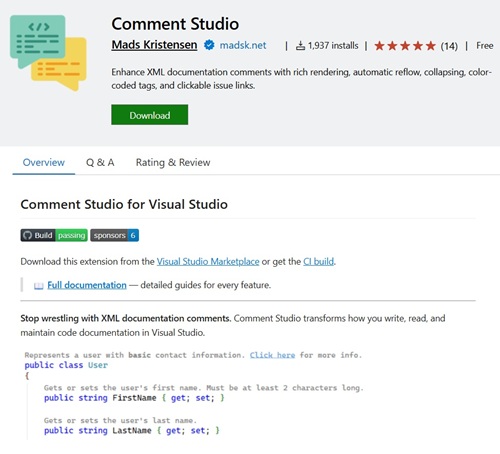Click the sponsors 6 badge
This screenshot has width=500, height=454.
pos(114,235)
